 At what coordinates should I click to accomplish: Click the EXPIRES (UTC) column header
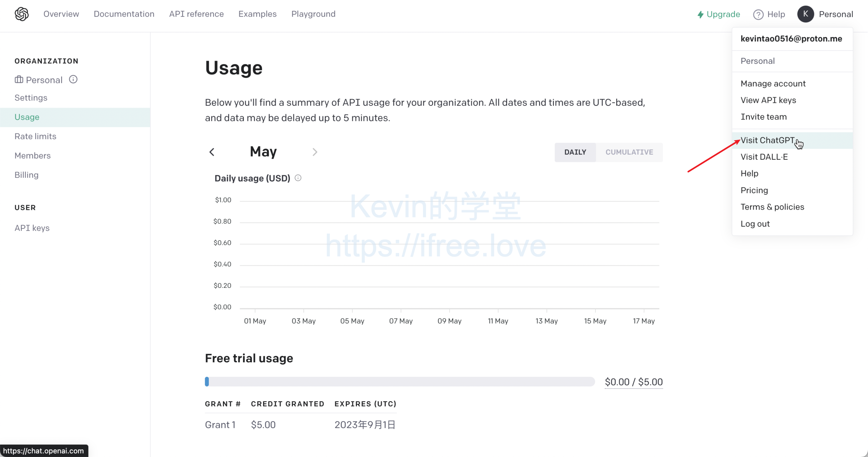[x=365, y=404]
